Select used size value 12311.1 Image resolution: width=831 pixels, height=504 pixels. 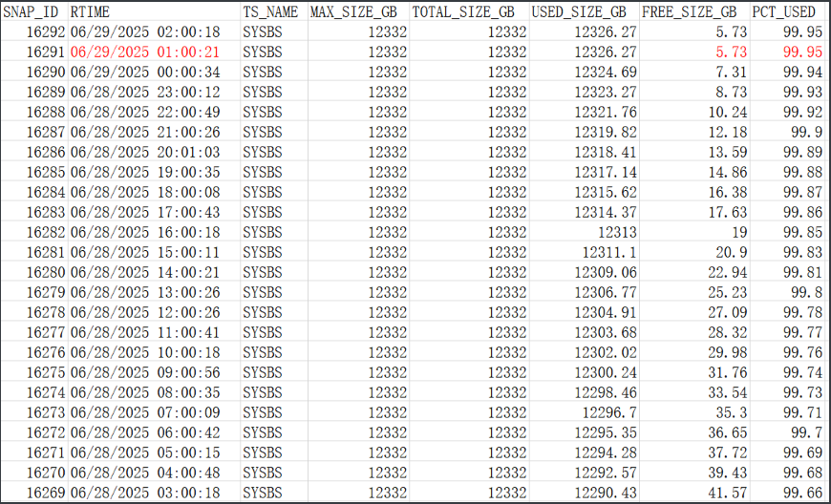[609, 253]
